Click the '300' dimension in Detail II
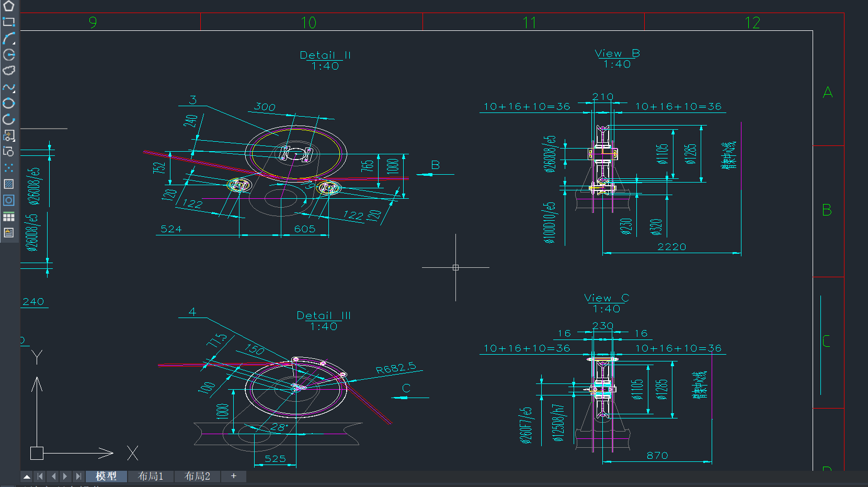Viewport: 868px width, 487px height. [265, 107]
